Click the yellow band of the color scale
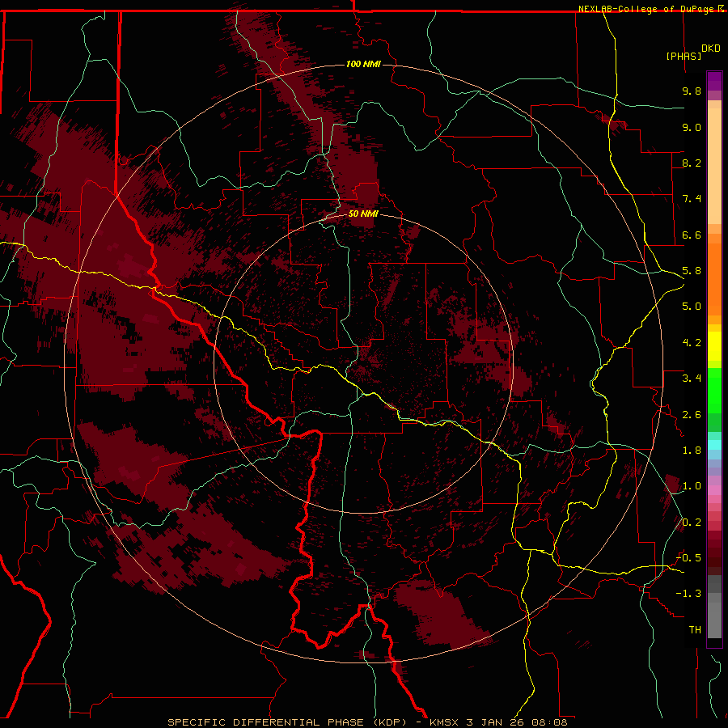The height and width of the screenshot is (728, 728). click(x=714, y=346)
